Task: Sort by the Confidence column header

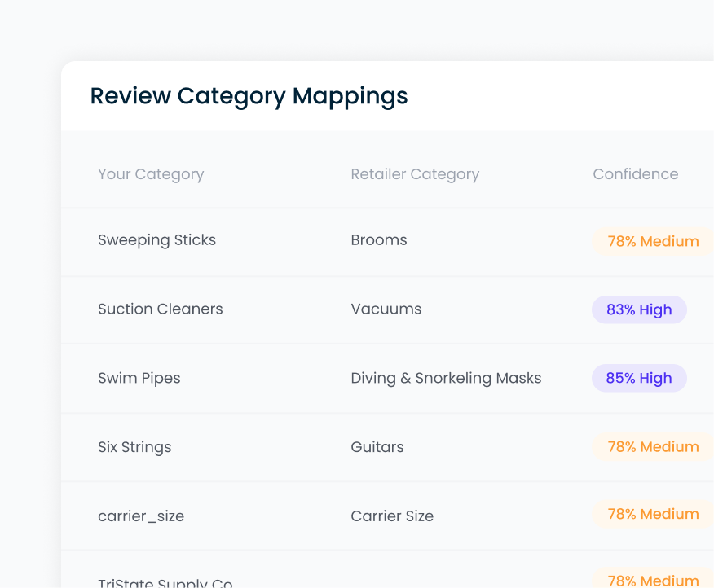Action: [635, 173]
